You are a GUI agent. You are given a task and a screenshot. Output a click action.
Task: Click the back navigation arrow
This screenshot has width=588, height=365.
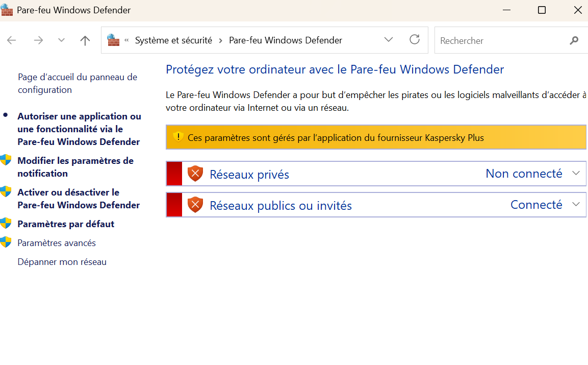[12, 40]
